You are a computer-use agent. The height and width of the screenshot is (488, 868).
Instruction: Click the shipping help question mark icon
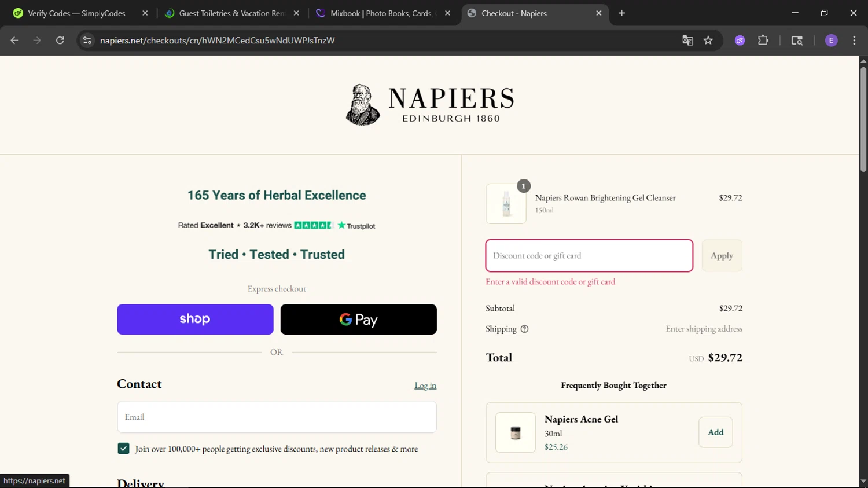click(x=524, y=329)
